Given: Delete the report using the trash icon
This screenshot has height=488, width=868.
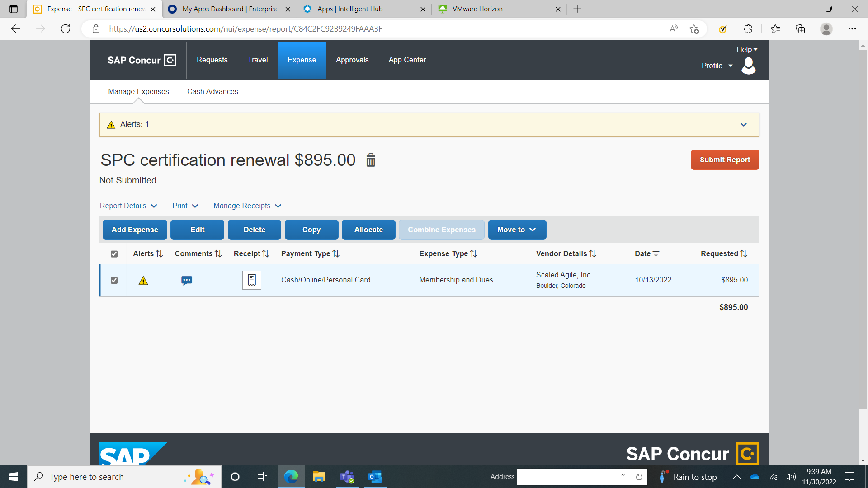Looking at the screenshot, I should pyautogui.click(x=371, y=160).
